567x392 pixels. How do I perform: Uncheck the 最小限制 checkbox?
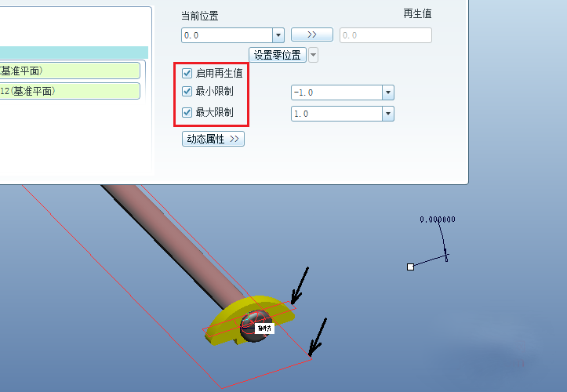[x=187, y=91]
